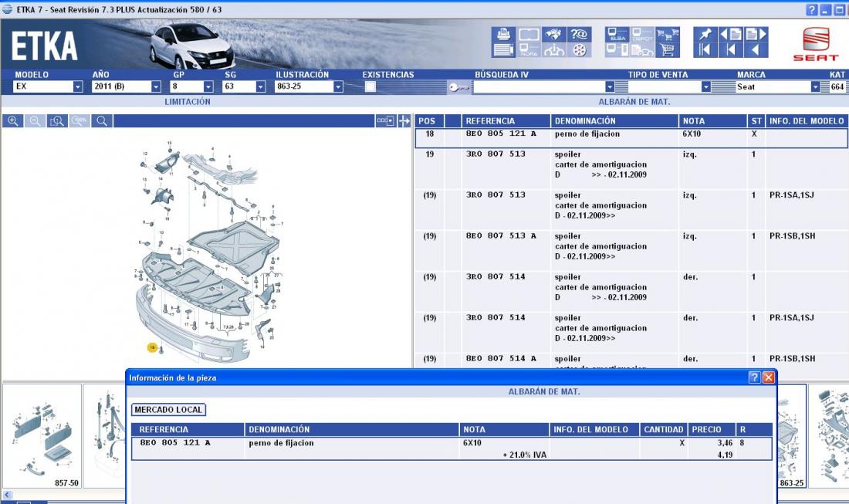Open the Búsqueda IV dropdown arrow
The width and height of the screenshot is (849, 504).
[610, 86]
